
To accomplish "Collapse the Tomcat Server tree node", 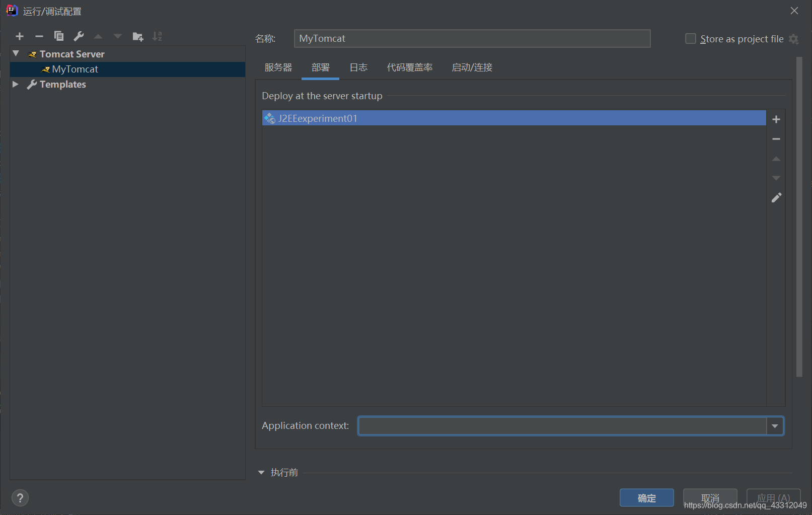I will pos(16,53).
